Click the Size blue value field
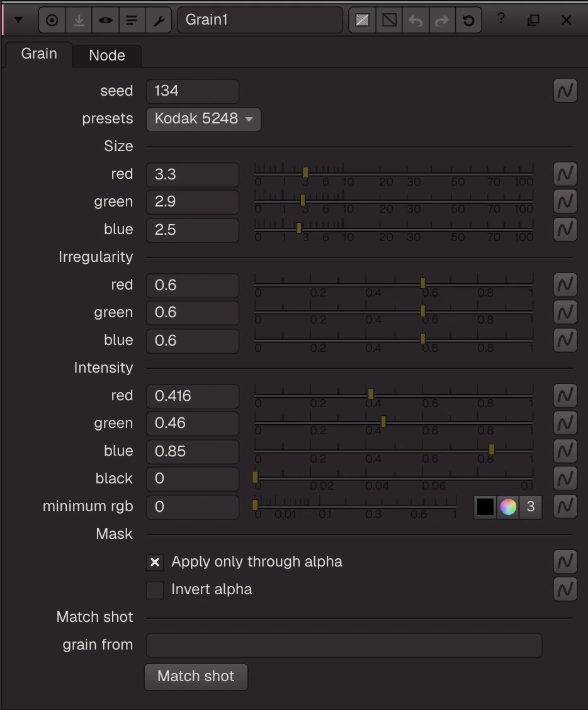 coord(193,230)
